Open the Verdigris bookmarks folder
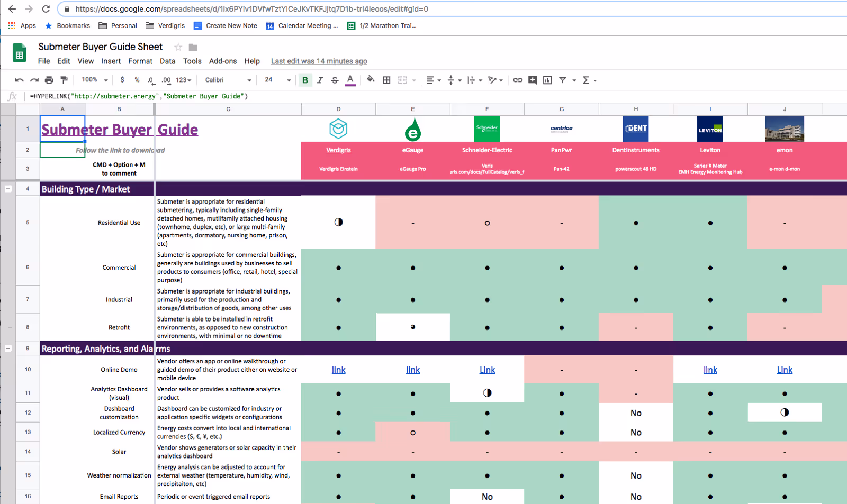Screen dimensions: 847x504 coord(165,25)
